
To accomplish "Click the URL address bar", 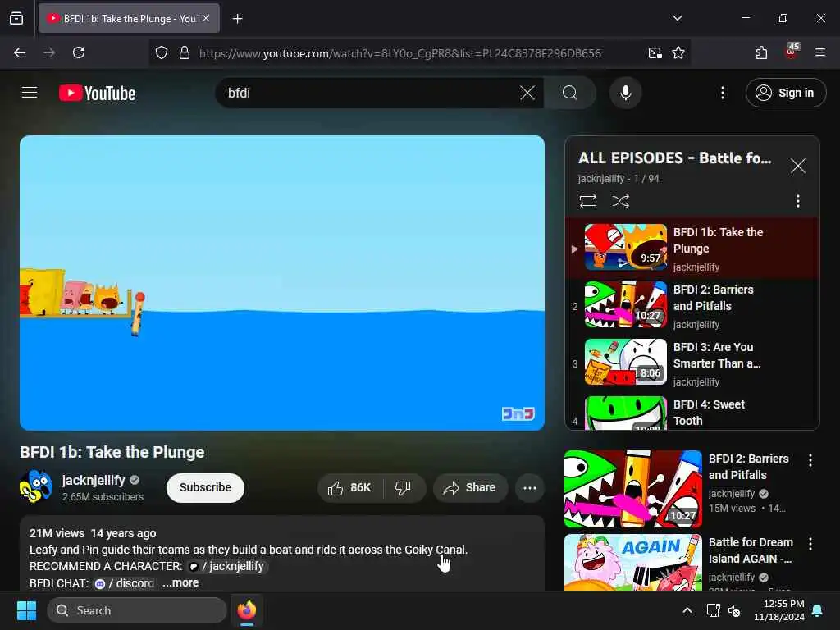I will [x=399, y=53].
